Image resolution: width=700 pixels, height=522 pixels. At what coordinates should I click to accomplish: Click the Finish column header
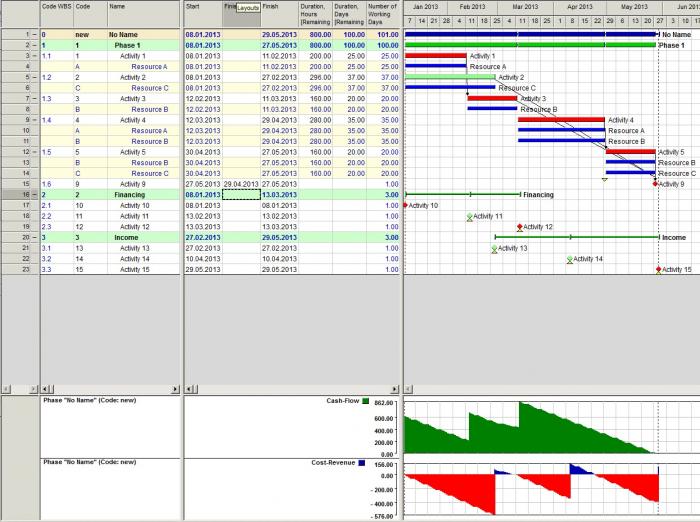click(x=279, y=14)
